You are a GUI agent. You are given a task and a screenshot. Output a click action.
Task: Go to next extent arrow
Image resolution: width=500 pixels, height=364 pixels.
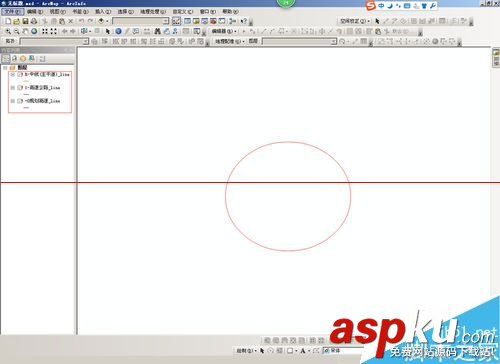[73, 31]
